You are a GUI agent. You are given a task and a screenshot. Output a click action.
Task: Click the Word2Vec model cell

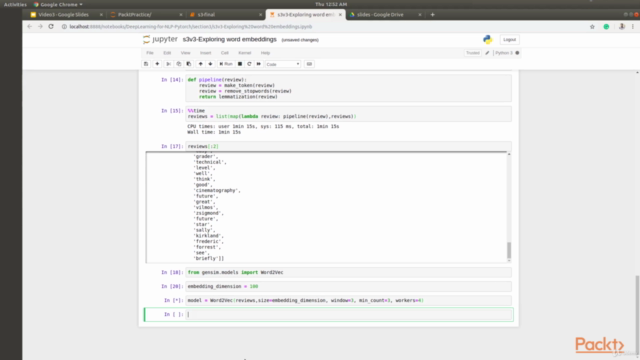[349, 300]
